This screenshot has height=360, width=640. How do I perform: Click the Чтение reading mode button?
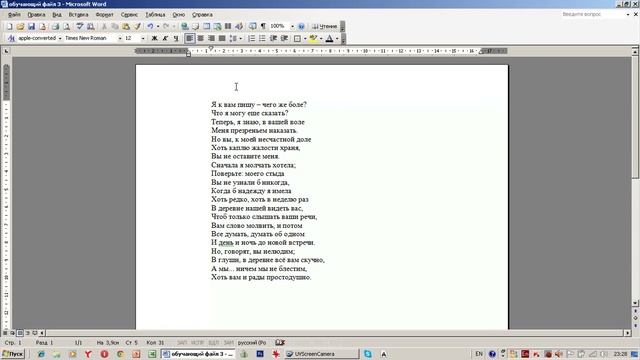(x=324, y=26)
